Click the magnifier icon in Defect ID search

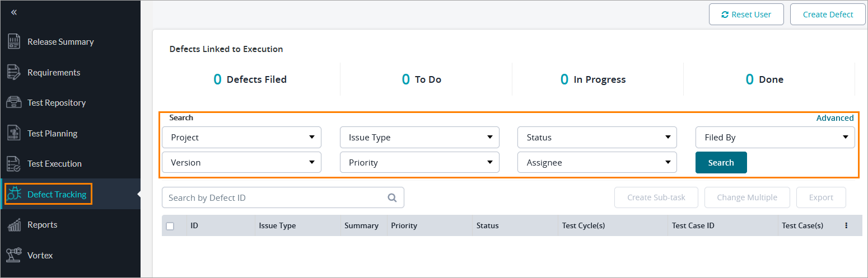tap(392, 197)
